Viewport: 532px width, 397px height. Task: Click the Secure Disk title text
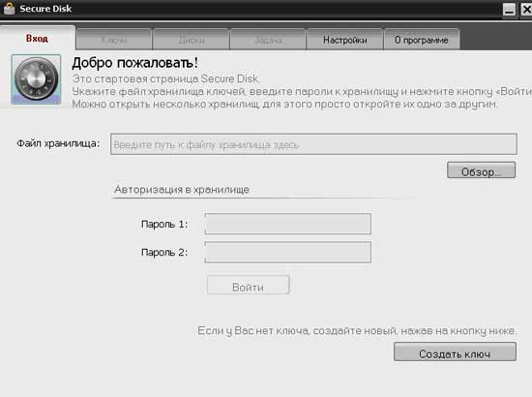pyautogui.click(x=45, y=9)
